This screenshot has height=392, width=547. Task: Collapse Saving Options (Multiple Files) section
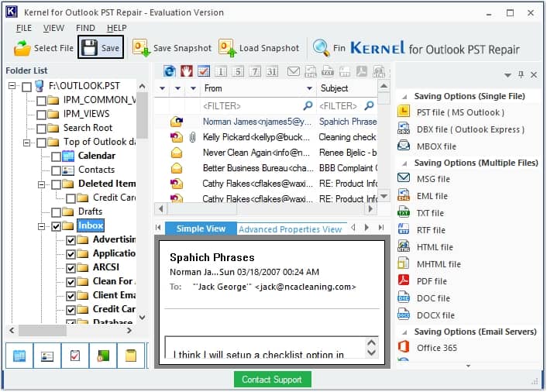[x=404, y=163]
